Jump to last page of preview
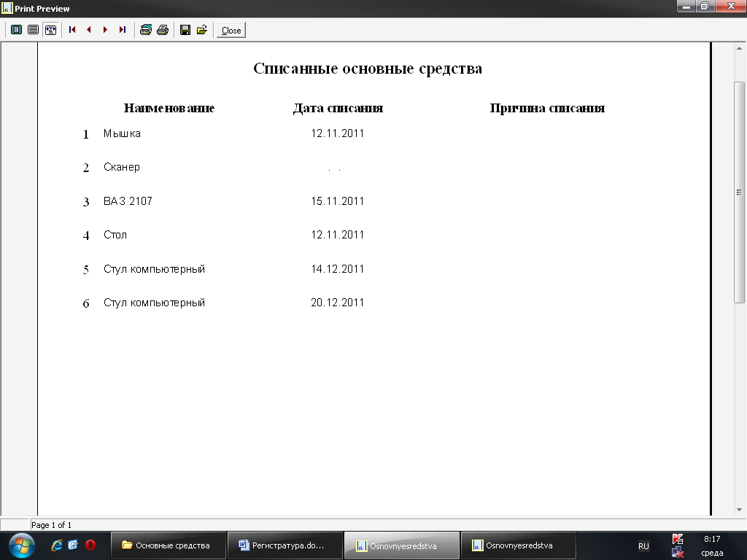Viewport: 747px width, 560px height. (123, 30)
